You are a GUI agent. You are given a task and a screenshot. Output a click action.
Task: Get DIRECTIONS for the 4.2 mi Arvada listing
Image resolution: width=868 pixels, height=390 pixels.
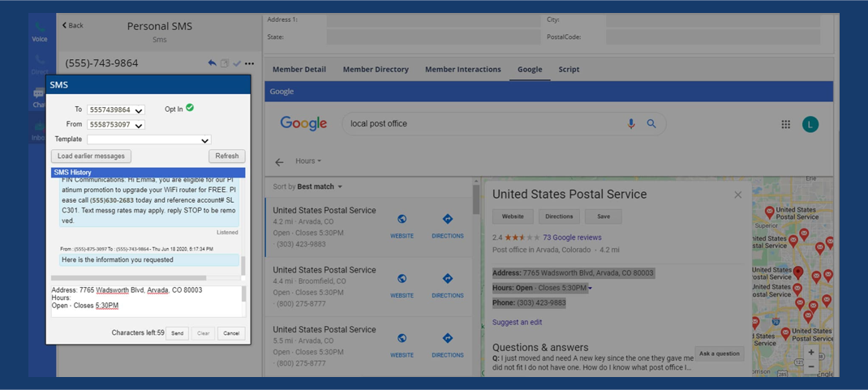448,225
